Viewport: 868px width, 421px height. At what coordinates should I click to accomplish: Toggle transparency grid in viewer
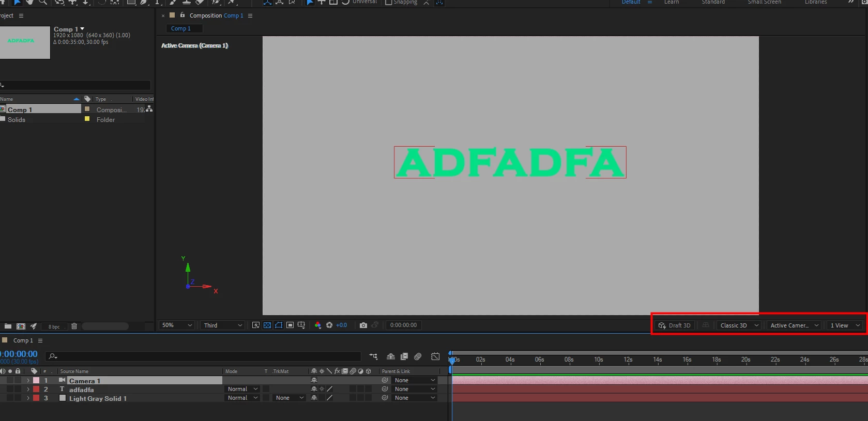coord(267,325)
